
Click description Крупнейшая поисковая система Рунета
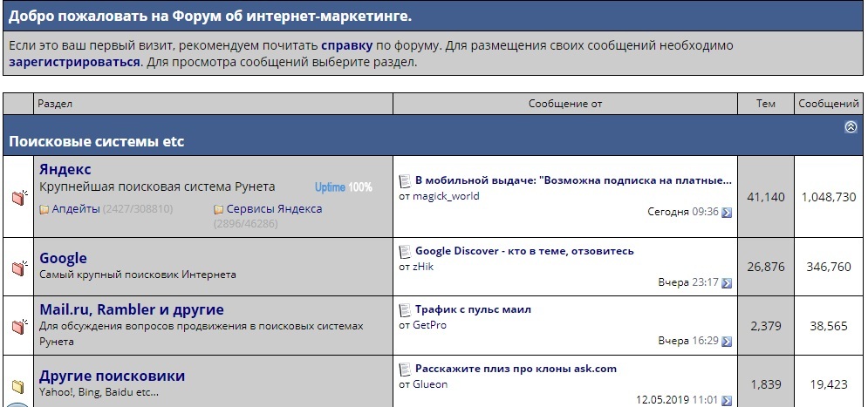coord(157,187)
